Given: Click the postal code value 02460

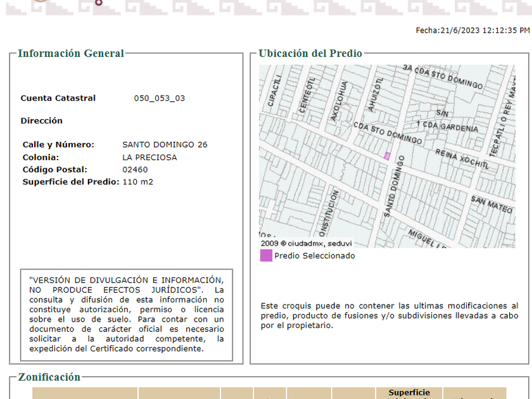Looking at the screenshot, I should pos(135,170).
